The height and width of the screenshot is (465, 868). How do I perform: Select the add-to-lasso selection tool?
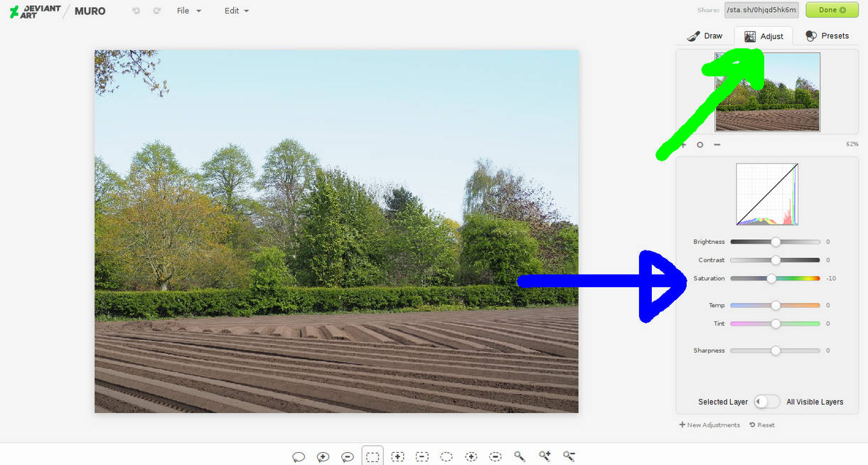tap(323, 456)
